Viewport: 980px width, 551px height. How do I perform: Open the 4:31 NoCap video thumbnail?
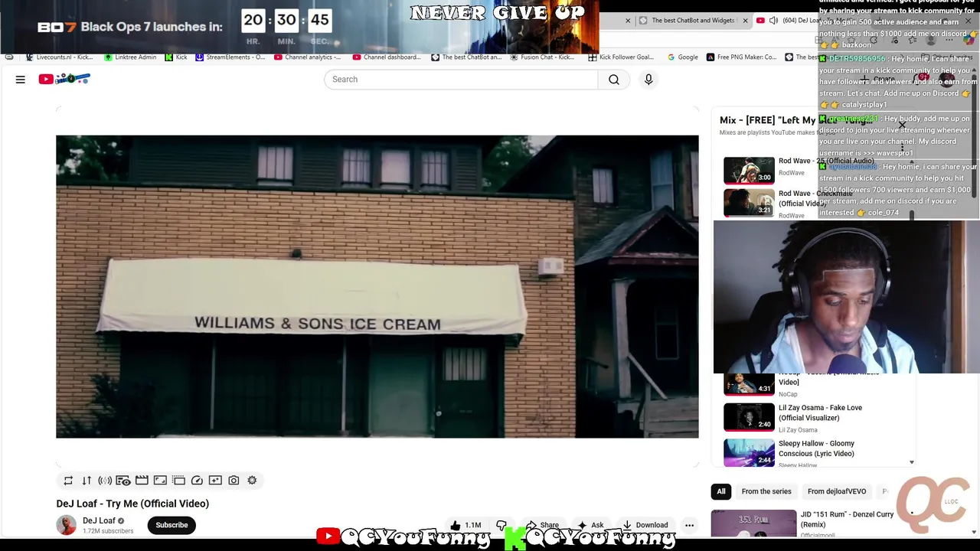[749, 383]
